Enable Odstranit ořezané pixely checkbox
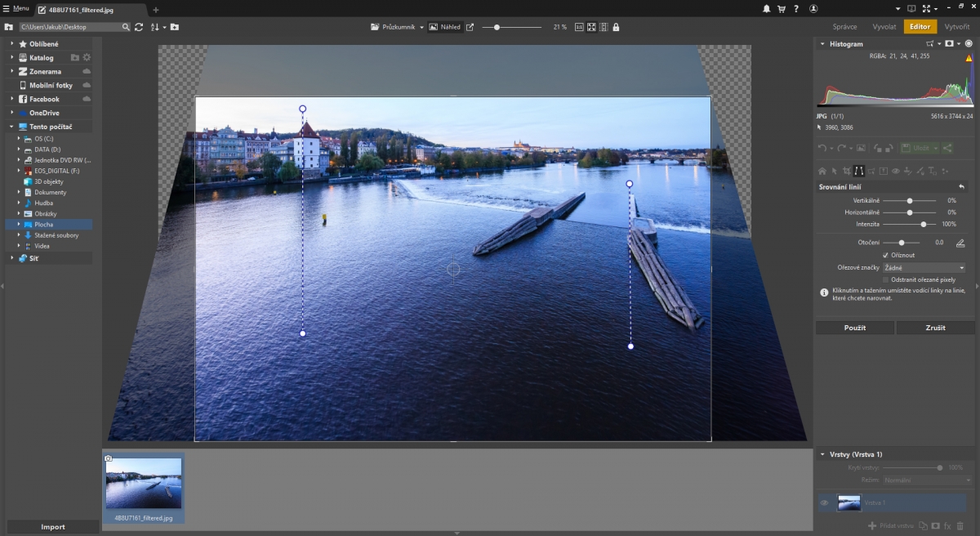The width and height of the screenshot is (980, 536). click(886, 279)
